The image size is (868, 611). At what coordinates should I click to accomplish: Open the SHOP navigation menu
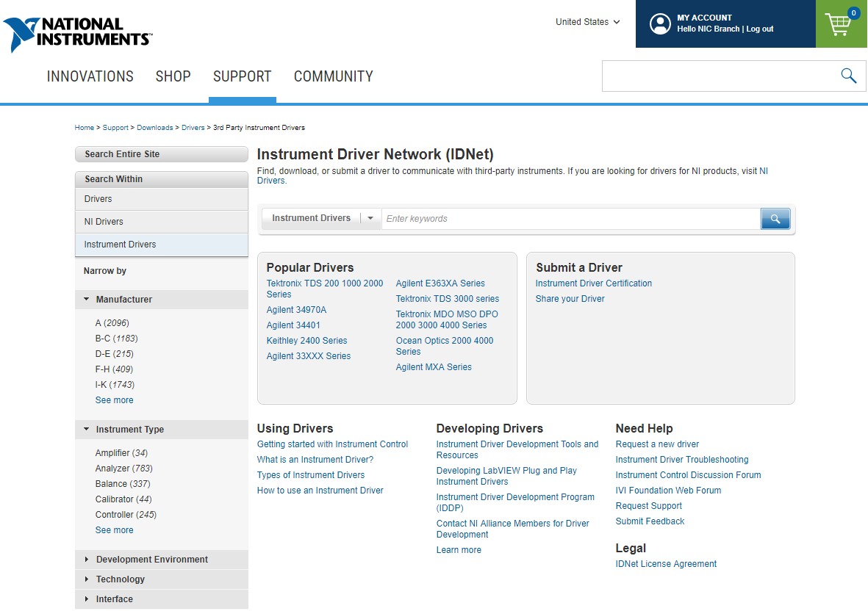pyautogui.click(x=173, y=76)
